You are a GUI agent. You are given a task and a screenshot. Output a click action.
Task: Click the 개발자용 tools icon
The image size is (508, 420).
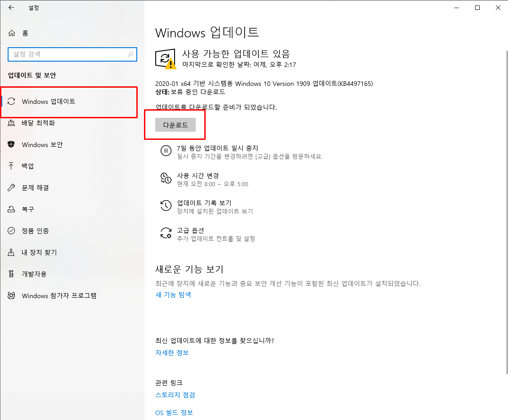[x=11, y=274]
